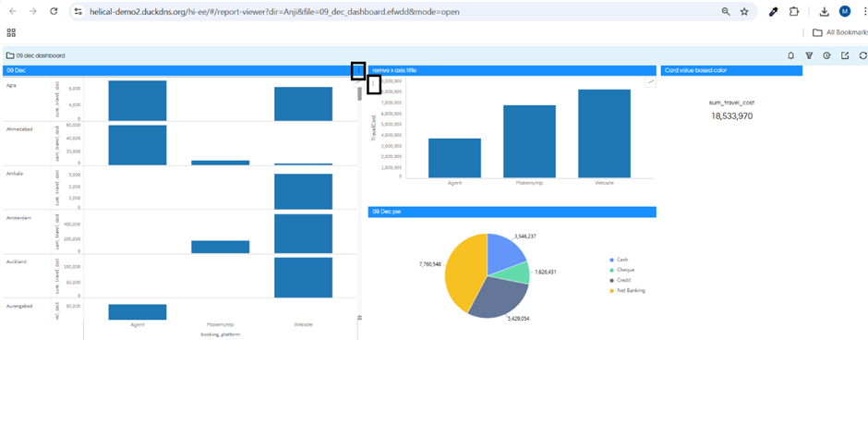Click the notification bell icon in dashboard toolbar
The image size is (868, 437).
pos(791,55)
